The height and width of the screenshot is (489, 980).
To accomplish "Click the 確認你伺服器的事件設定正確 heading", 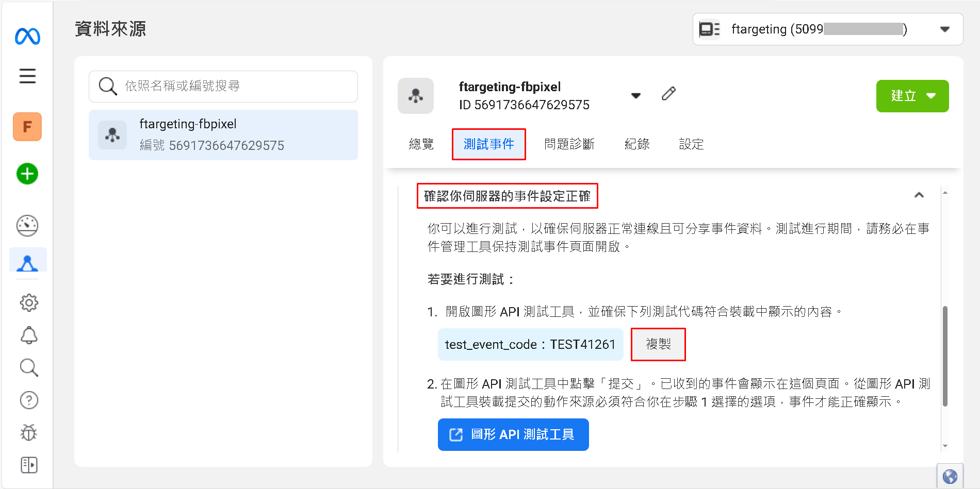I will tap(508, 196).
